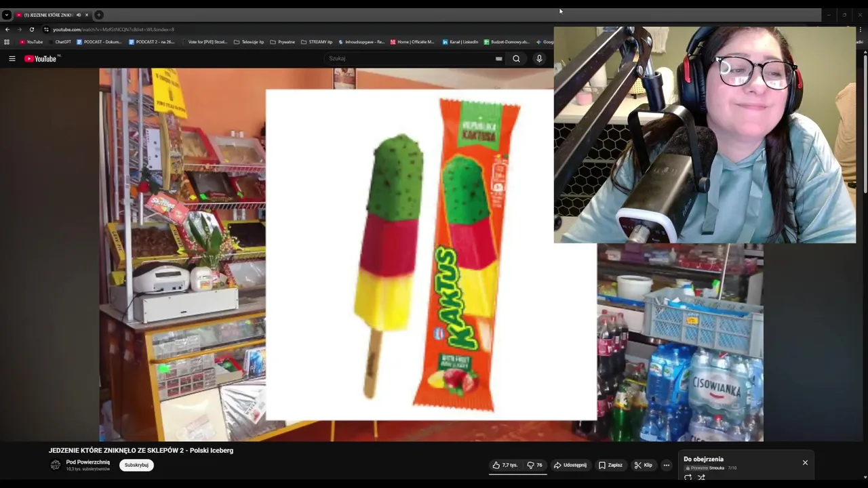The width and height of the screenshot is (868, 488).
Task: Open the Pod Powierzchnią channel avatar
Action: (x=56, y=465)
